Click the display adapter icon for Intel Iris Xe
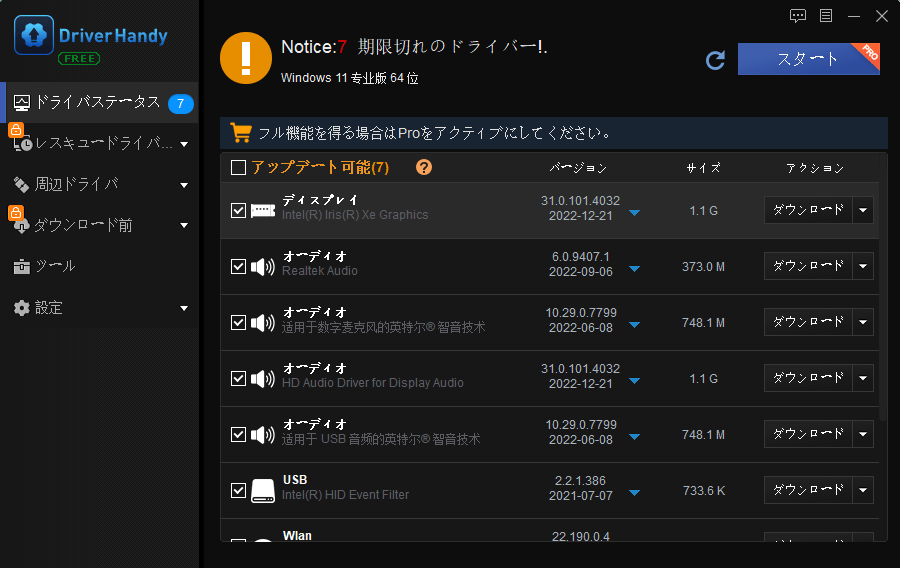Viewport: 900px width, 568px height. coord(263,211)
